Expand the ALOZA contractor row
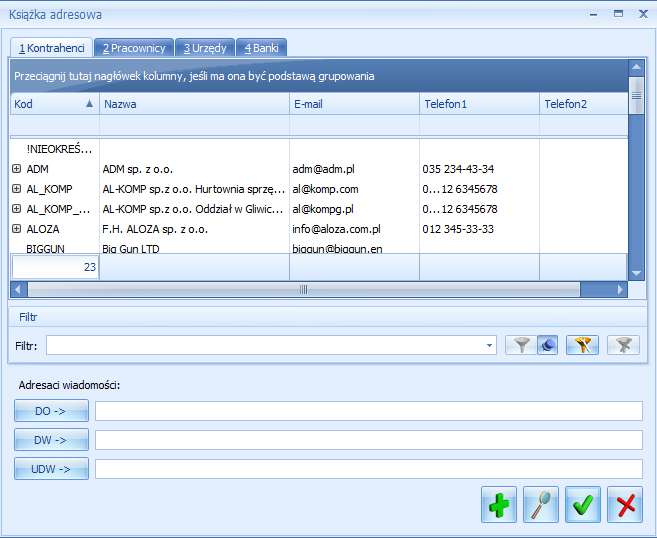This screenshot has width=657, height=538. pyautogui.click(x=16, y=229)
